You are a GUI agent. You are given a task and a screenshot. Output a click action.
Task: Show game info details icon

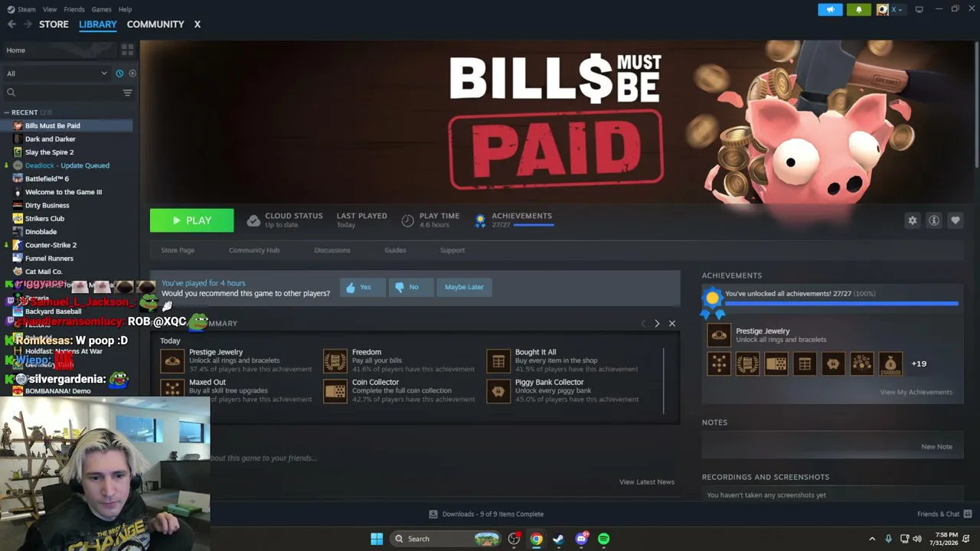934,220
